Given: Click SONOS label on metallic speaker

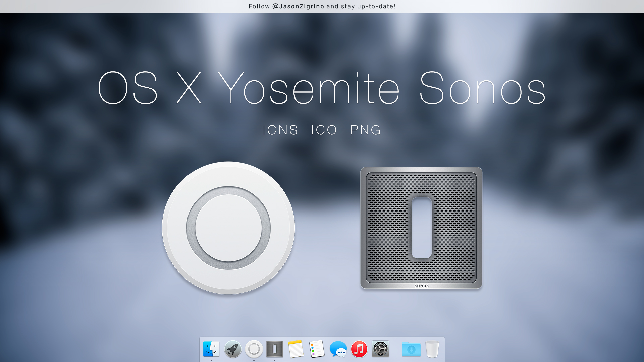Looking at the screenshot, I should [422, 286].
